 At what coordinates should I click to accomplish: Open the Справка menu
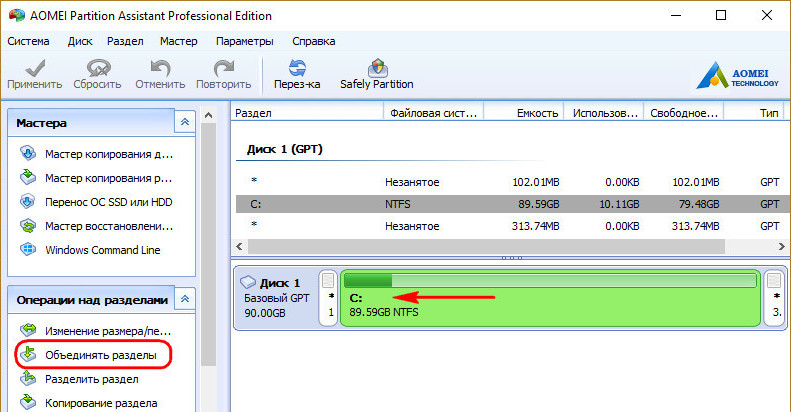pos(313,41)
